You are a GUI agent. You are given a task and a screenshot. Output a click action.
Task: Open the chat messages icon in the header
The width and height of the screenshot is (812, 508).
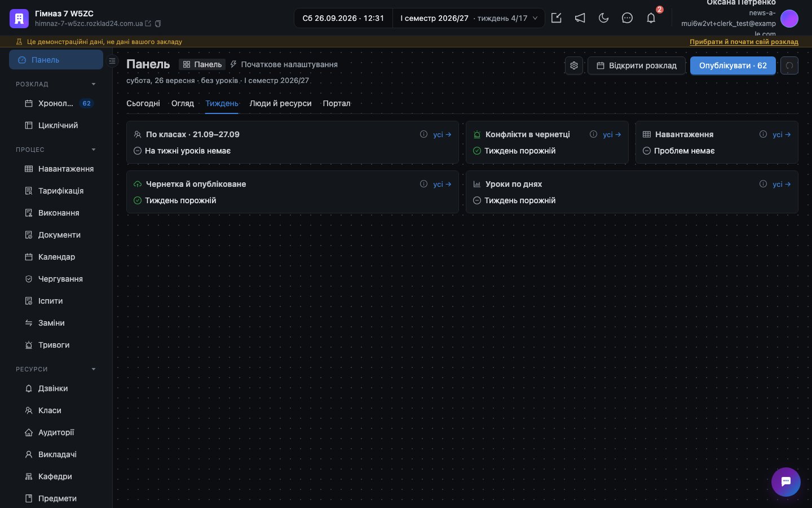[x=627, y=18]
